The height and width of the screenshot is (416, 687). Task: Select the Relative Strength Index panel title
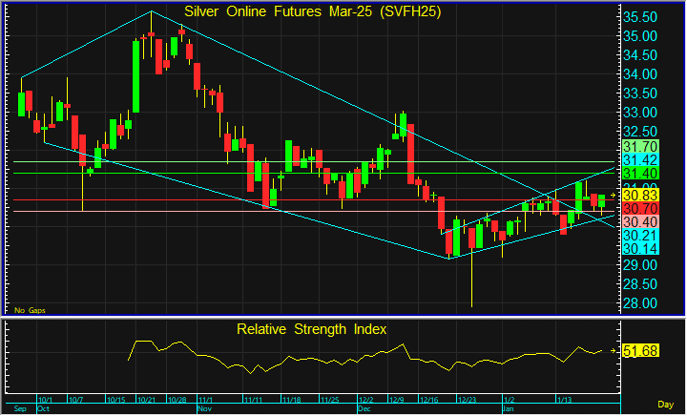tap(311, 328)
